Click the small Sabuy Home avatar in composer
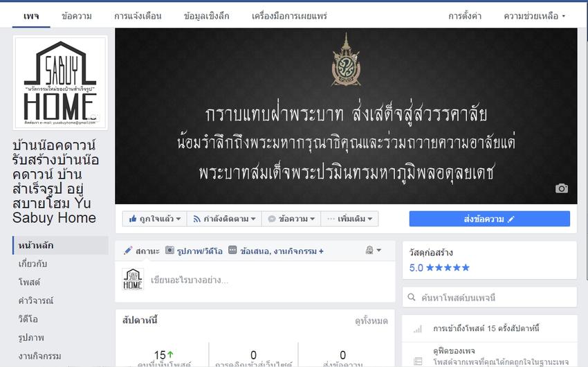The height and width of the screenshot is (367, 588). pos(133,280)
